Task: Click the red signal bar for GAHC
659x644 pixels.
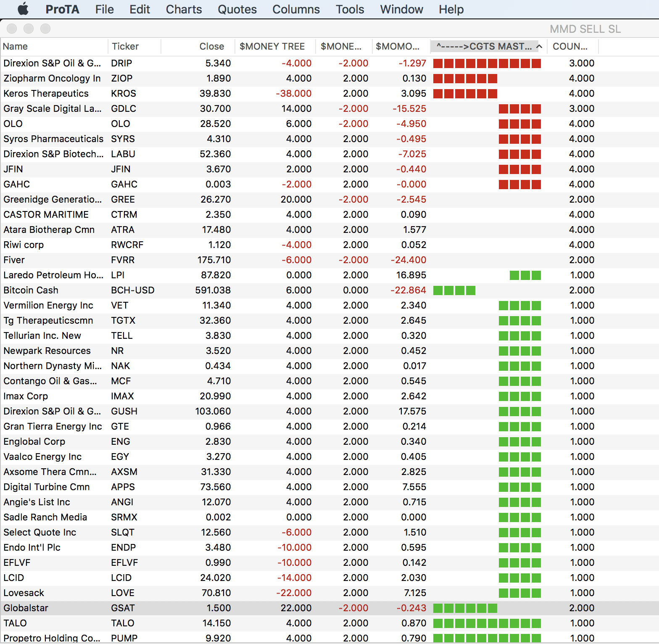Action: (x=519, y=185)
